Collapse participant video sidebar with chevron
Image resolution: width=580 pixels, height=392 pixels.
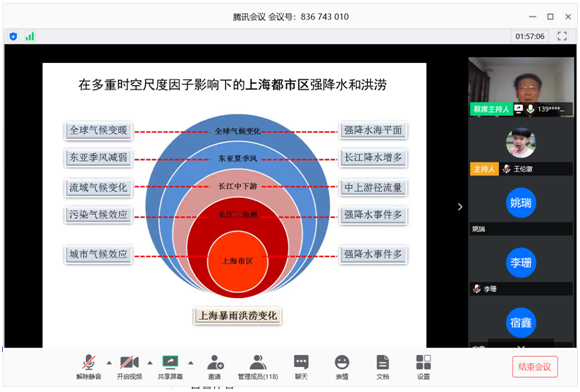(460, 207)
